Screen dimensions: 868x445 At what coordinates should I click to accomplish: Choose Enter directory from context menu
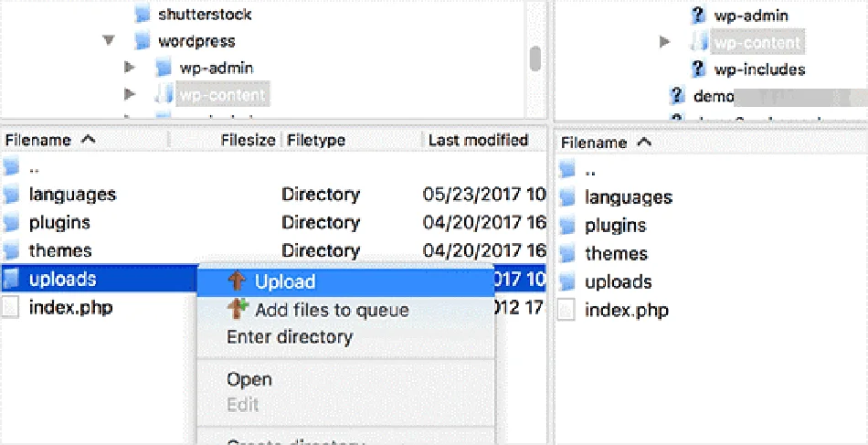pos(289,337)
